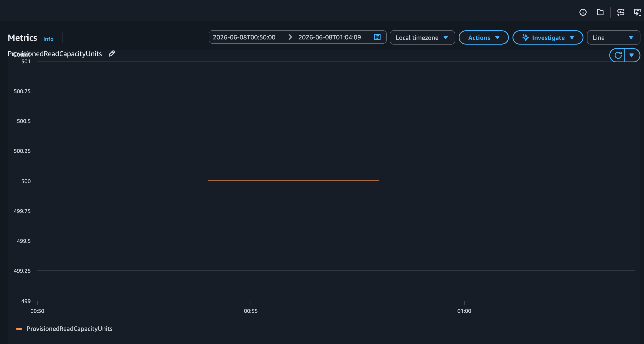Select the ProvisionedReadCapacityUnits legend label
This screenshot has height=344, width=644.
69,329
